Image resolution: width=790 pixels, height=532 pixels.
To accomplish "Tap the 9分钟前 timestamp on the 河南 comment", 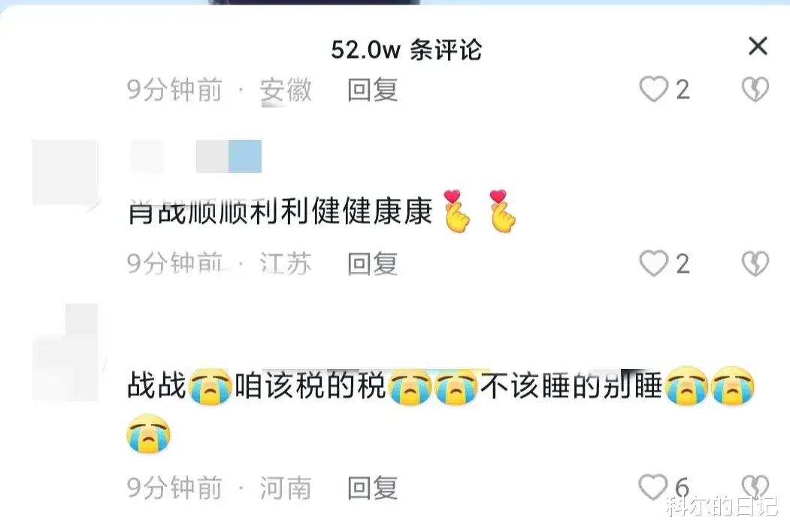I will pyautogui.click(x=174, y=488).
